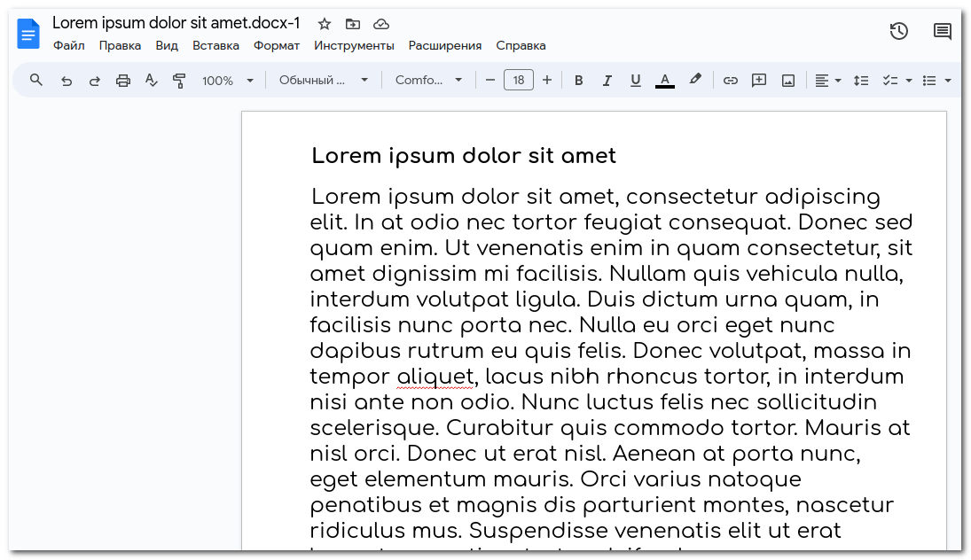Open the Comfortaa font dropdown
Viewport: 971px width, 560px height.
pyautogui.click(x=428, y=80)
